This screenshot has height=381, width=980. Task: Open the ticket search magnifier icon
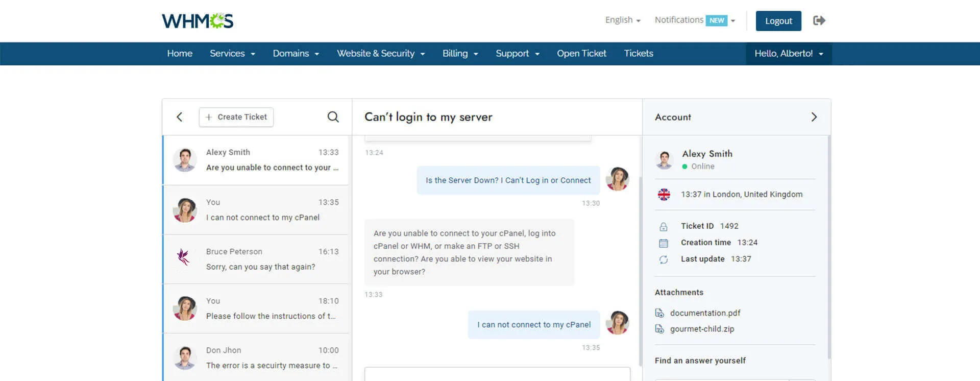coord(333,117)
